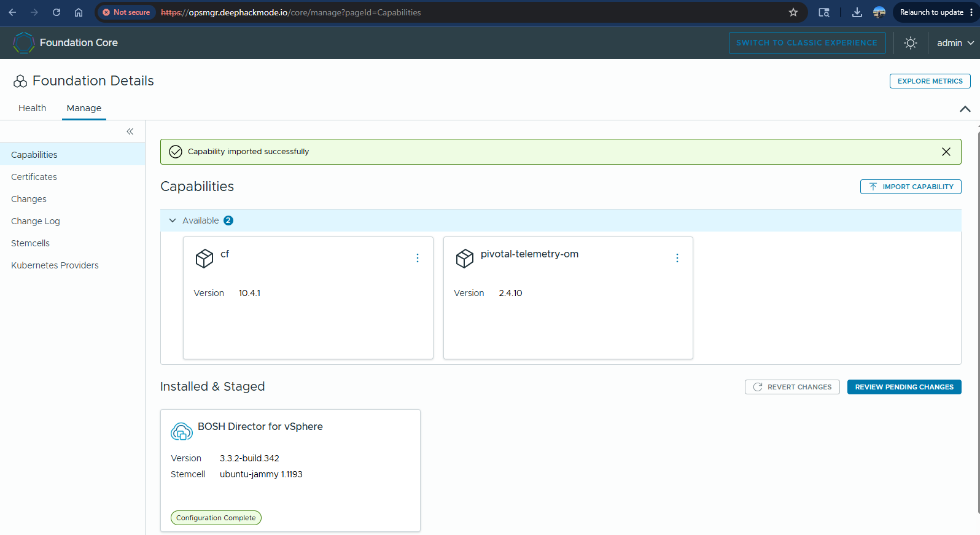Toggle the light/dark theme sun icon
This screenshot has width=980, height=535.
coord(911,43)
